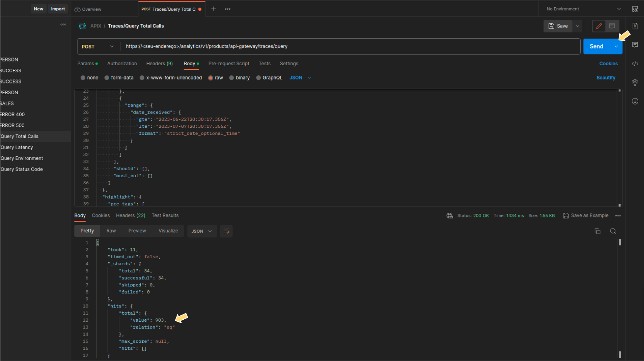The width and height of the screenshot is (644, 361).
Task: Select the raw body type radio
Action: click(211, 78)
